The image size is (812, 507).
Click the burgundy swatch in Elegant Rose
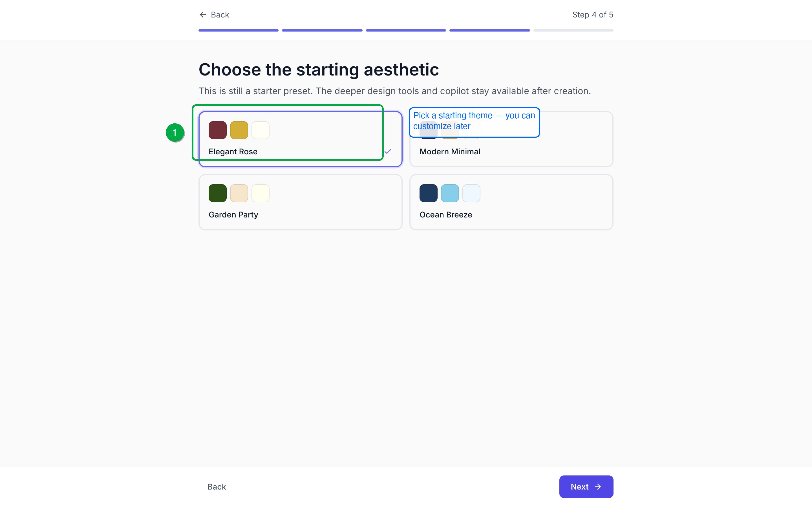tap(217, 130)
